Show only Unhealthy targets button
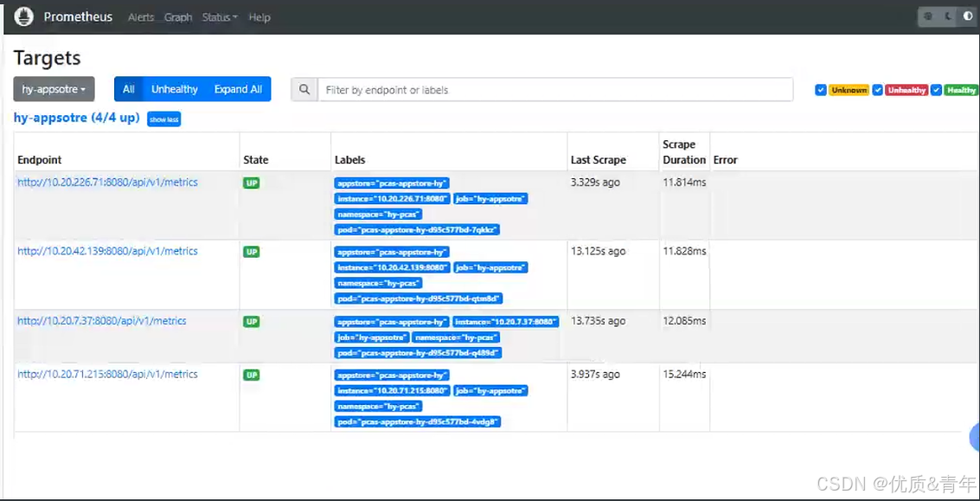The image size is (980, 501). coord(175,89)
